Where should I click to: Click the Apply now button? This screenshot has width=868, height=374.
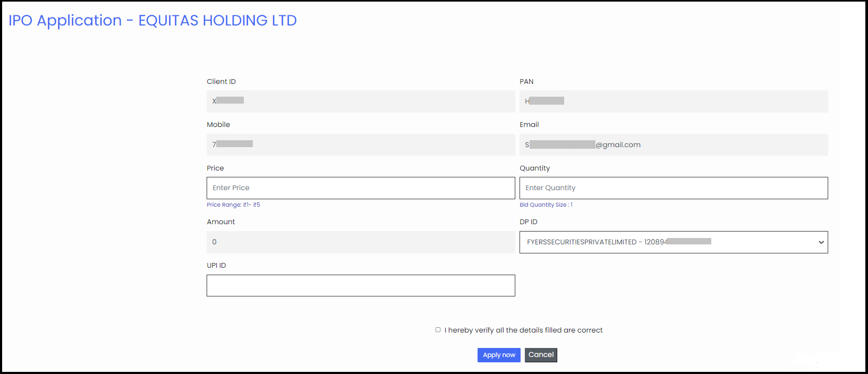pos(499,355)
